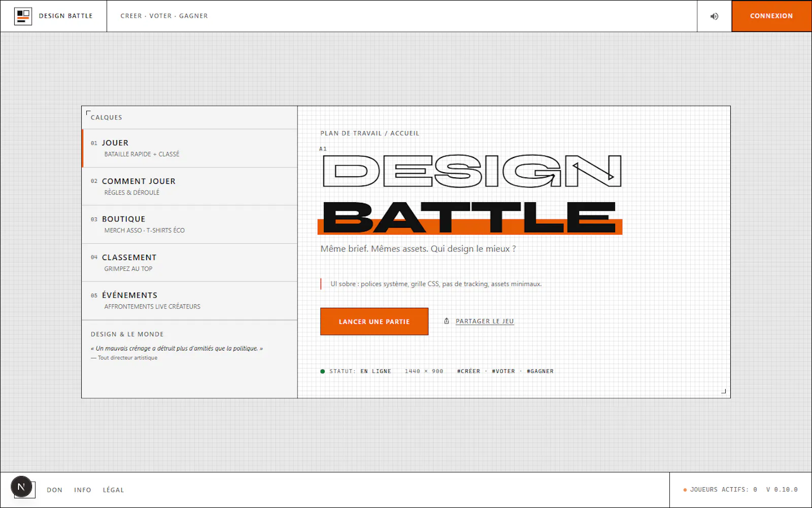Viewport: 812px width, 508px height.
Task: Go to the 03 Boutique item
Action: coord(190,225)
